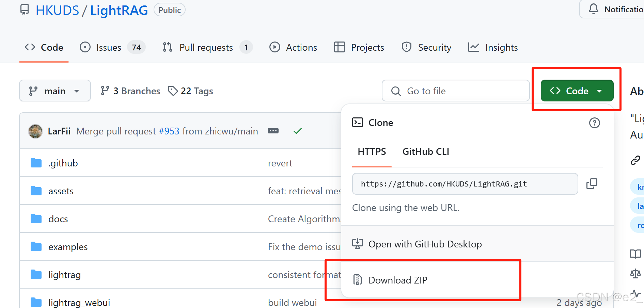Click the examples folder icon
The width and height of the screenshot is (644, 308).
click(36, 247)
